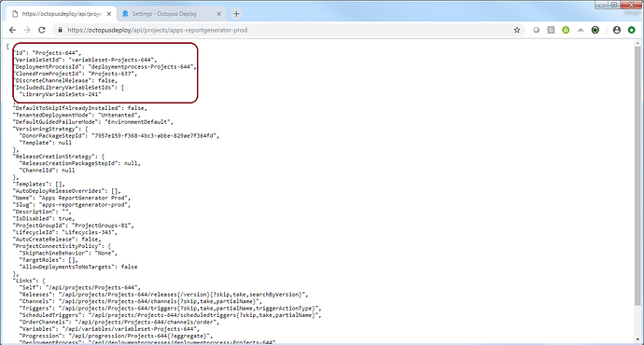Reload the page with the refresh icon
The image size is (644, 345).
tap(42, 30)
